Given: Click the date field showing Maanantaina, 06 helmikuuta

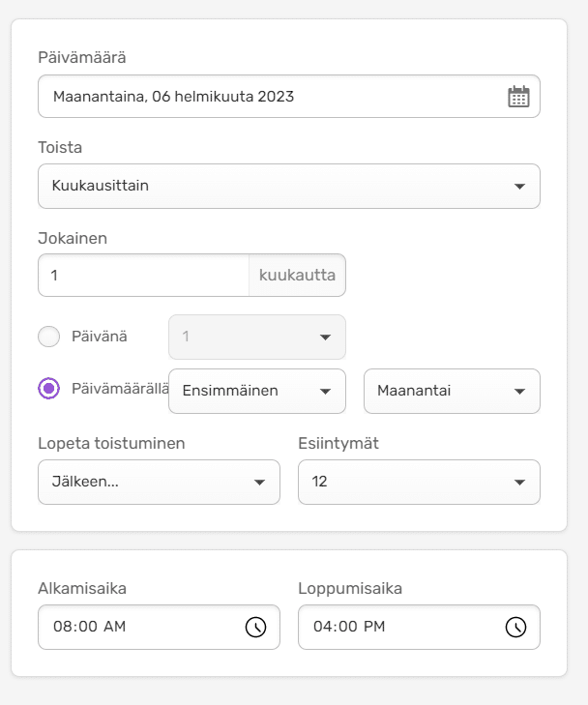Looking at the screenshot, I should tap(271, 97).
